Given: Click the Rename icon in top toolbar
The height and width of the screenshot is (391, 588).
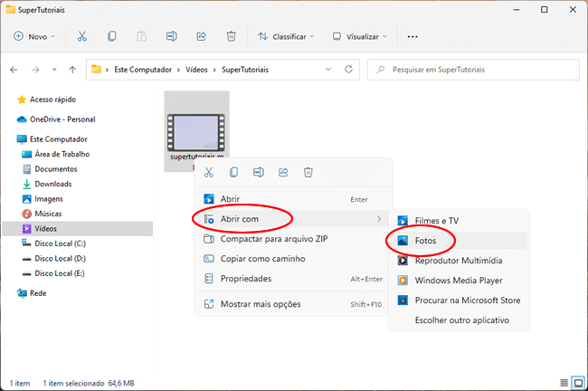Looking at the screenshot, I should point(171,37).
